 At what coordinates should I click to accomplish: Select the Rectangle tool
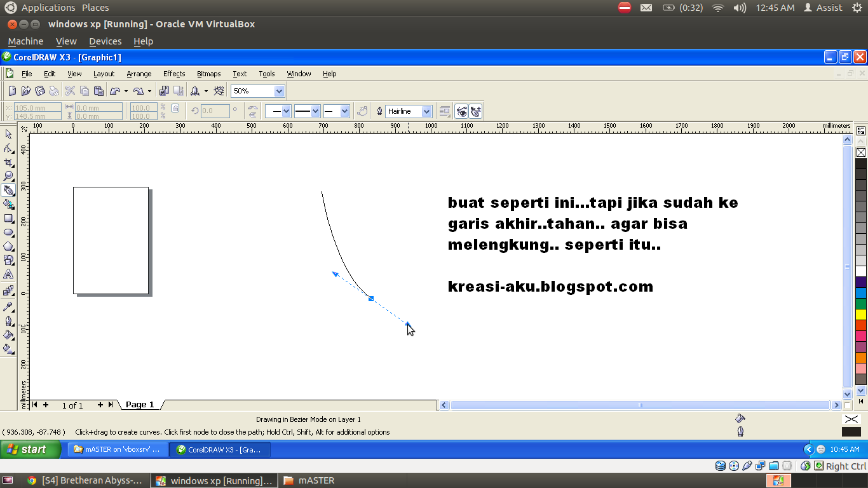point(8,218)
